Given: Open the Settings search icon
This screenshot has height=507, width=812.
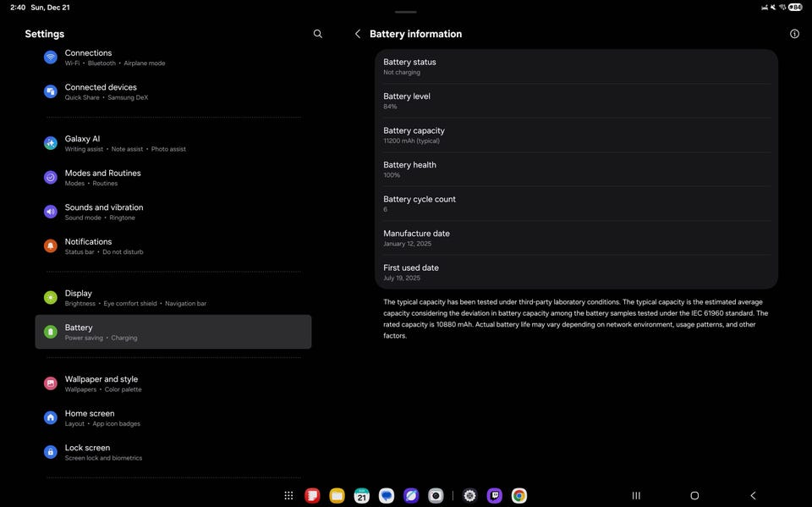Looking at the screenshot, I should click(318, 34).
